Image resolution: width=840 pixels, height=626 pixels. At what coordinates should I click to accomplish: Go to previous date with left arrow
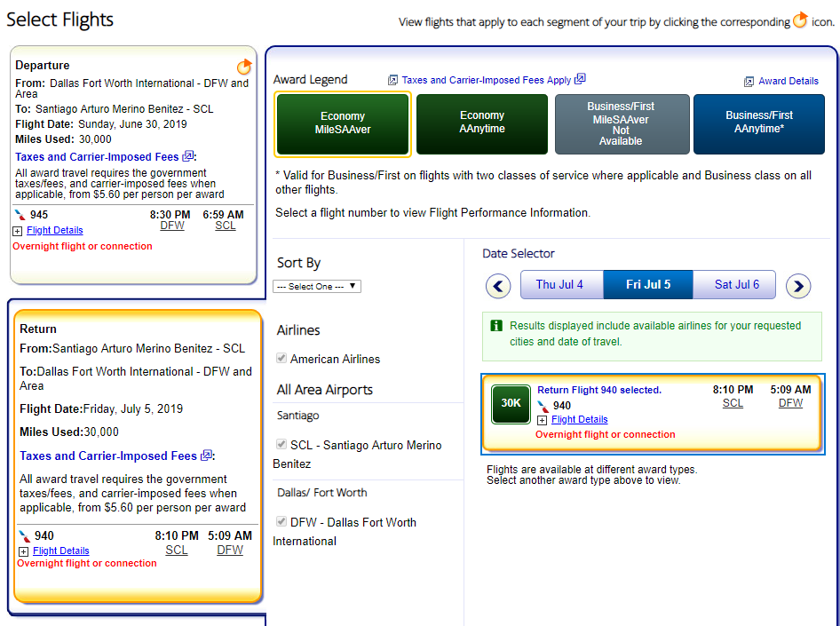click(x=499, y=286)
